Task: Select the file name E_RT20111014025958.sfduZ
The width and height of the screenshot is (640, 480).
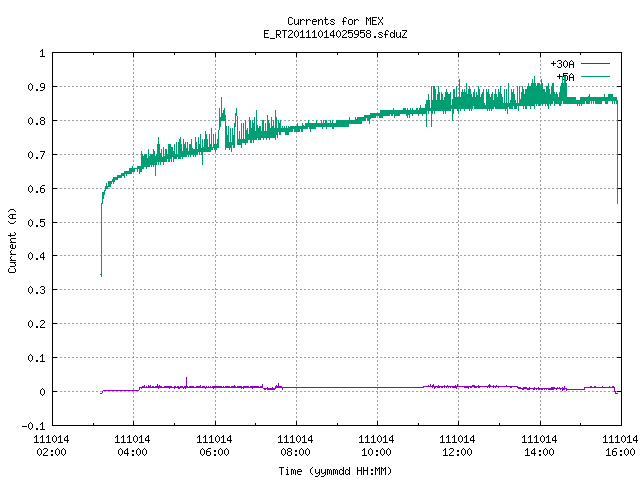Action: (x=335, y=34)
